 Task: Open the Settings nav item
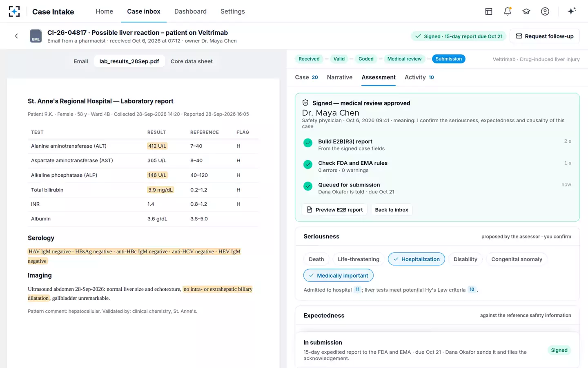(233, 11)
